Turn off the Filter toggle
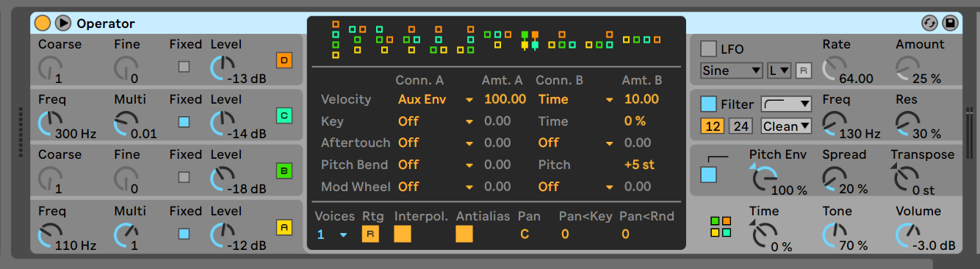The height and width of the screenshot is (269, 980). click(708, 104)
